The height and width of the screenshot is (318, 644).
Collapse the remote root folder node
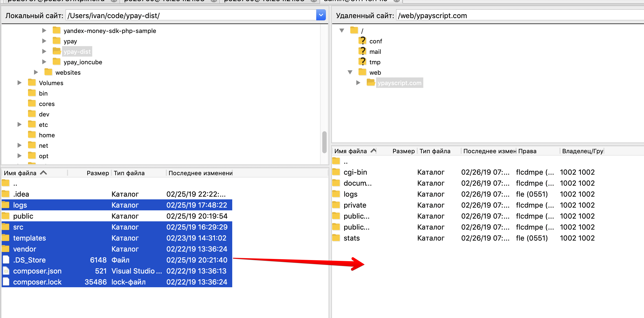pos(342,30)
